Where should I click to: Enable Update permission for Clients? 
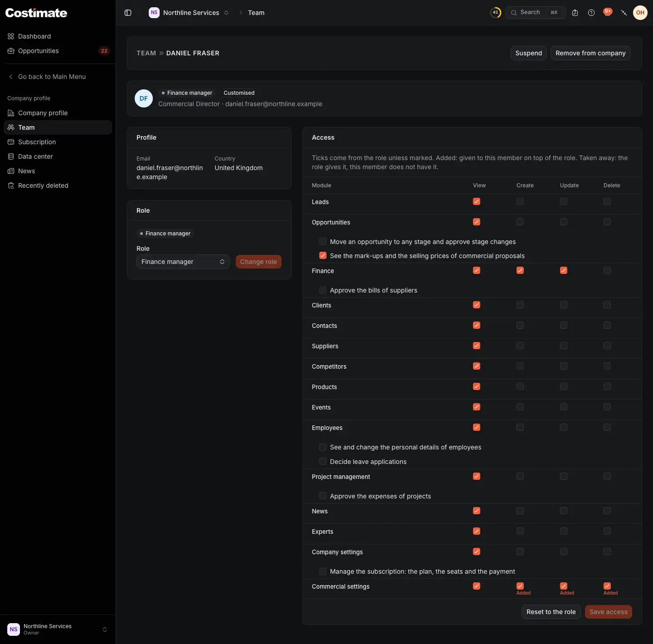point(564,305)
